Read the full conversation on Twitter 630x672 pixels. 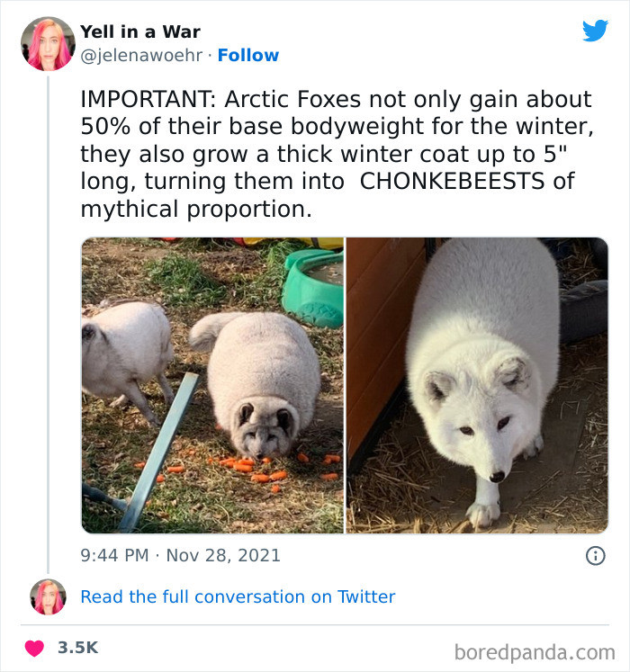click(238, 596)
